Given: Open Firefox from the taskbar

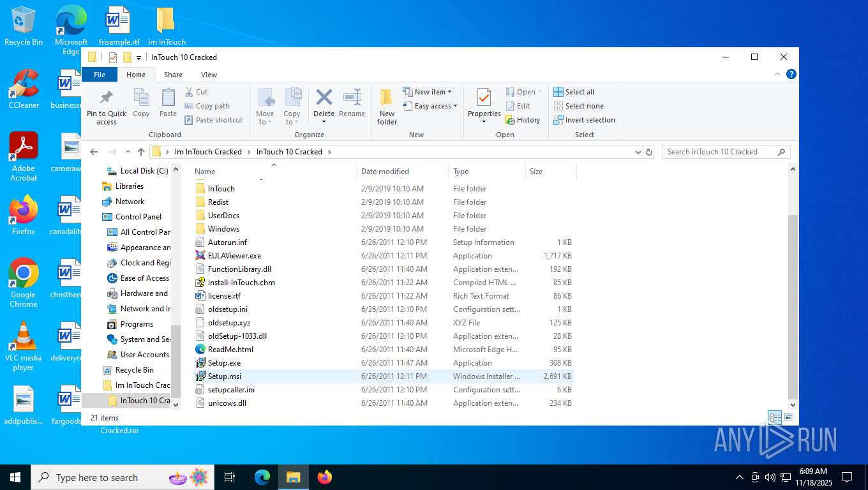Looking at the screenshot, I should point(325,477).
